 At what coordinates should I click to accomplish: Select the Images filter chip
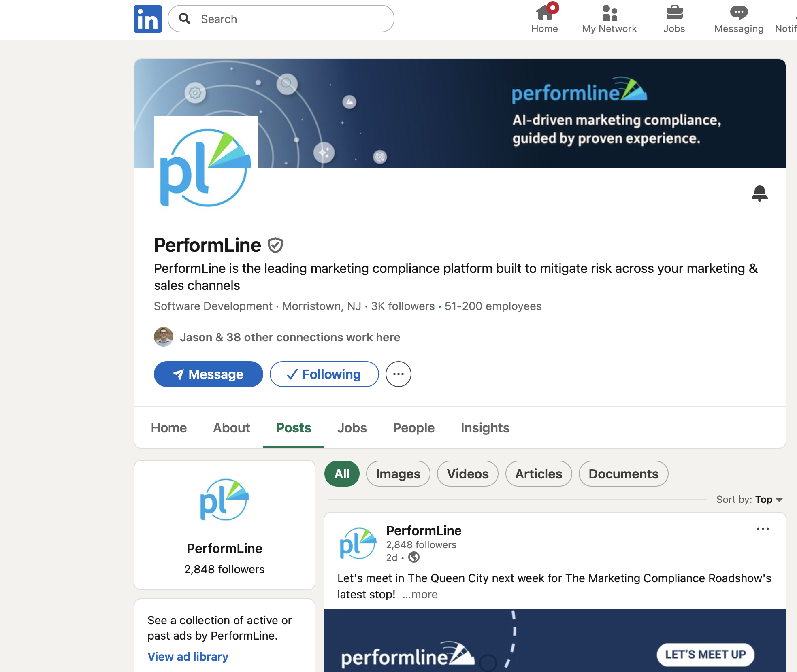pos(398,474)
